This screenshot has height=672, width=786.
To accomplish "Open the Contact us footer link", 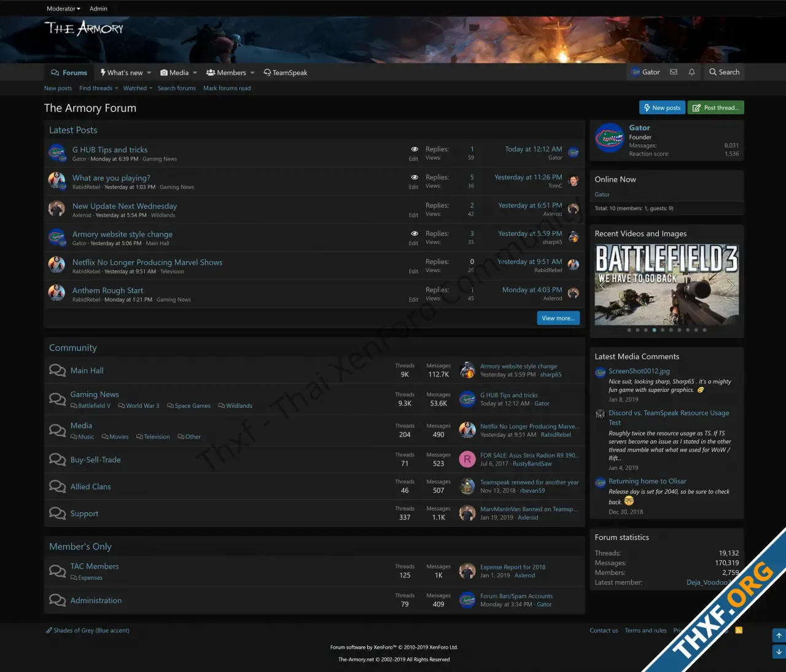I will tap(604, 630).
